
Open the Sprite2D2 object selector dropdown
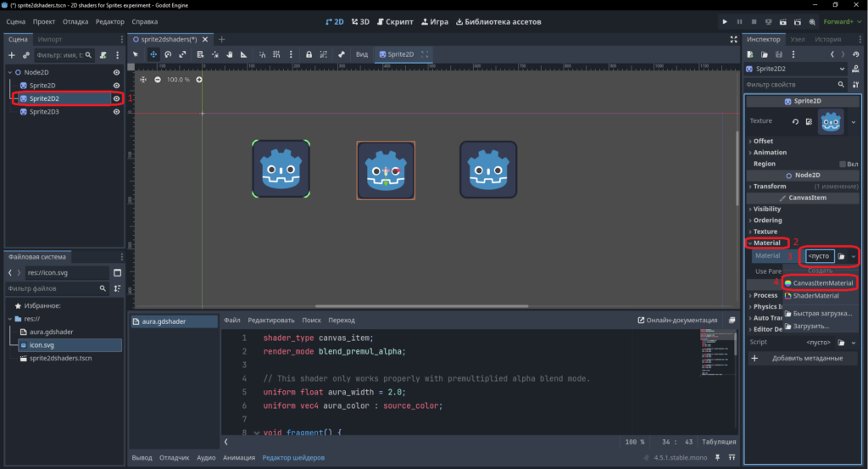(796, 70)
